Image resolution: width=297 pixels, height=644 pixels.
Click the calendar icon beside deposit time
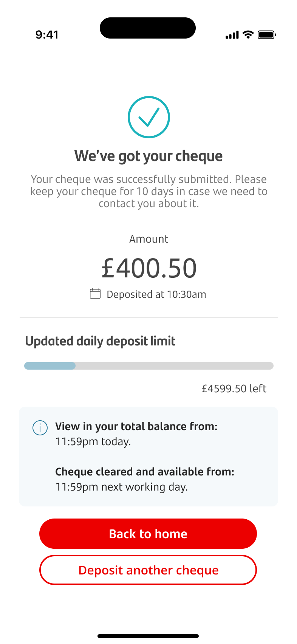click(x=95, y=294)
